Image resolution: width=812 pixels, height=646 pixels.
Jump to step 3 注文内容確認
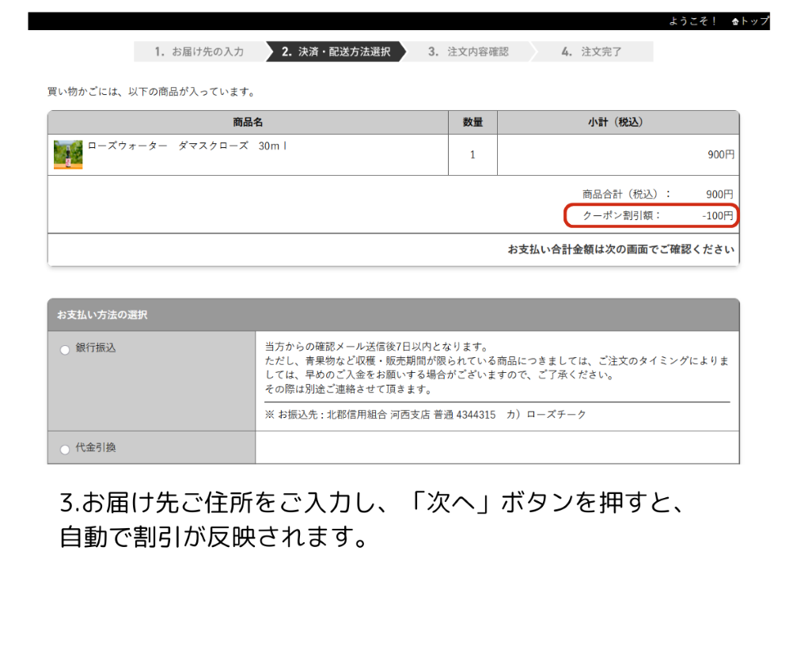[469, 51]
